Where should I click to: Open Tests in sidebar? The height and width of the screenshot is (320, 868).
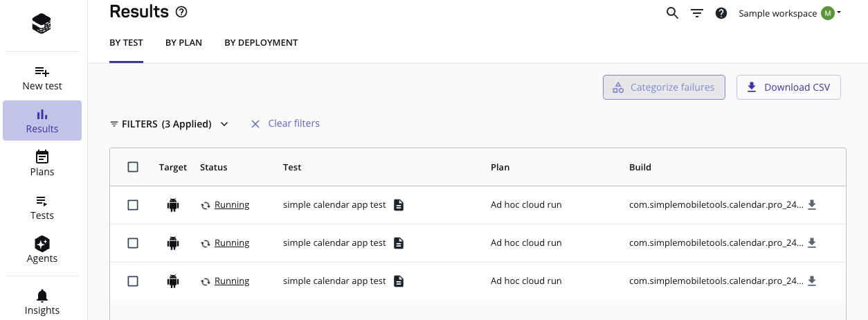click(42, 207)
